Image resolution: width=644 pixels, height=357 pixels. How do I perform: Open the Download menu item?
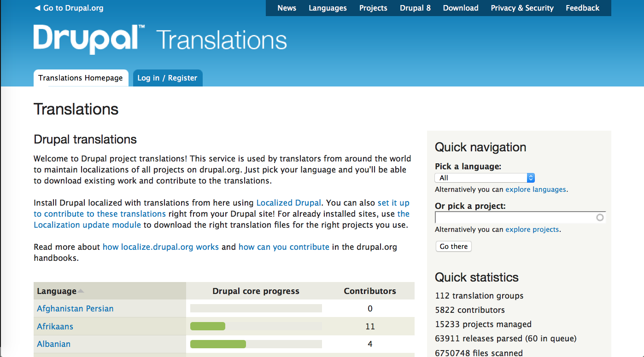(461, 8)
